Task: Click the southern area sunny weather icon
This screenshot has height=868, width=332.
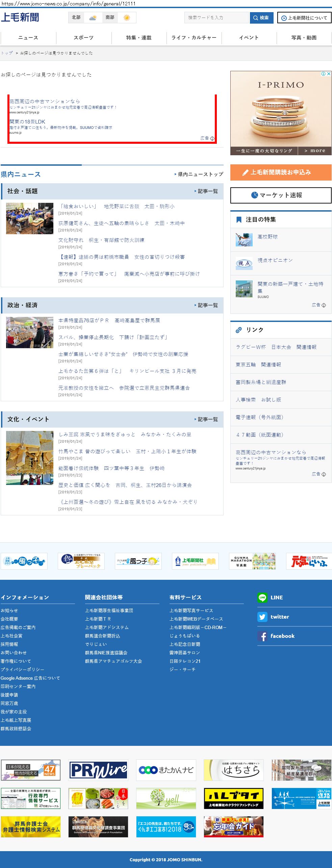Action: [x=127, y=18]
